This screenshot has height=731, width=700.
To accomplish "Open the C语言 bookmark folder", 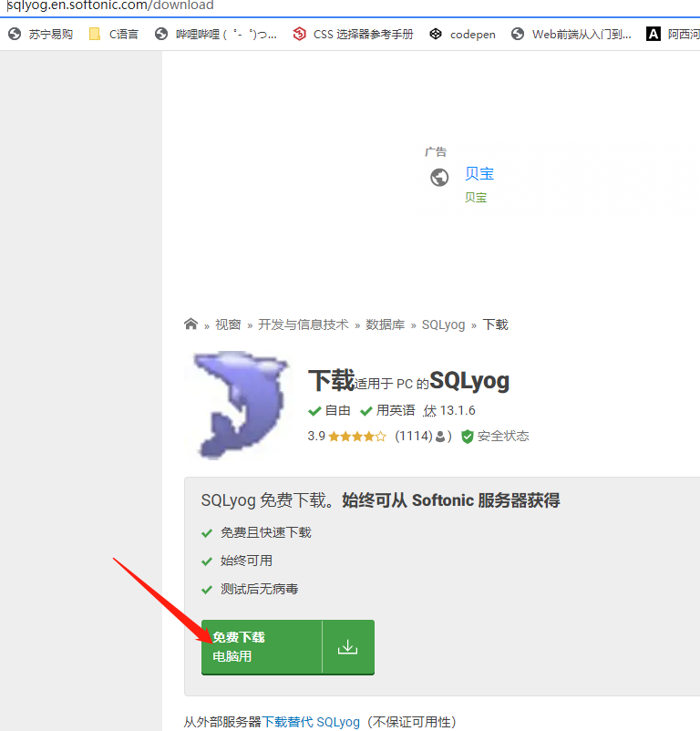I will [114, 34].
